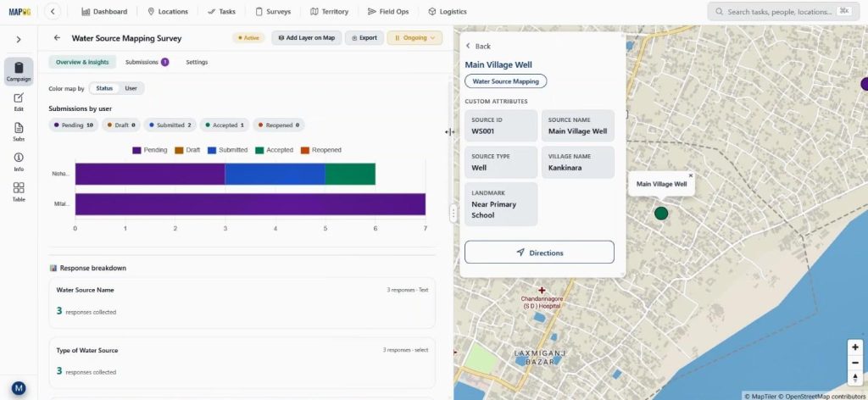
Task: Open the Water Source Name response card
Action: 242,303
